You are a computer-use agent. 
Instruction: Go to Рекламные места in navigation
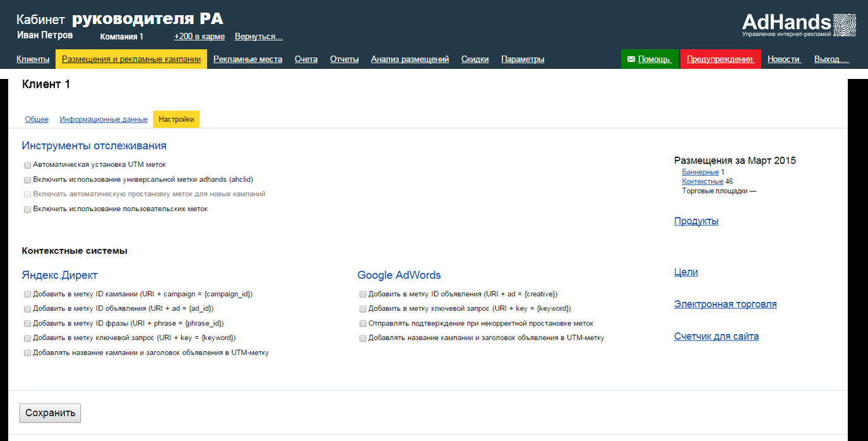click(247, 59)
